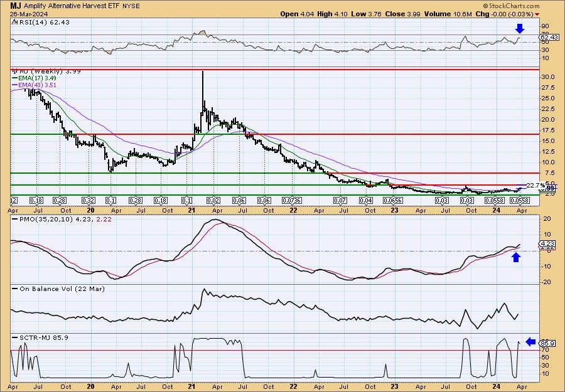Click the 85.9 SCTR value tag on right
The image size is (565, 392).
[x=547, y=344]
